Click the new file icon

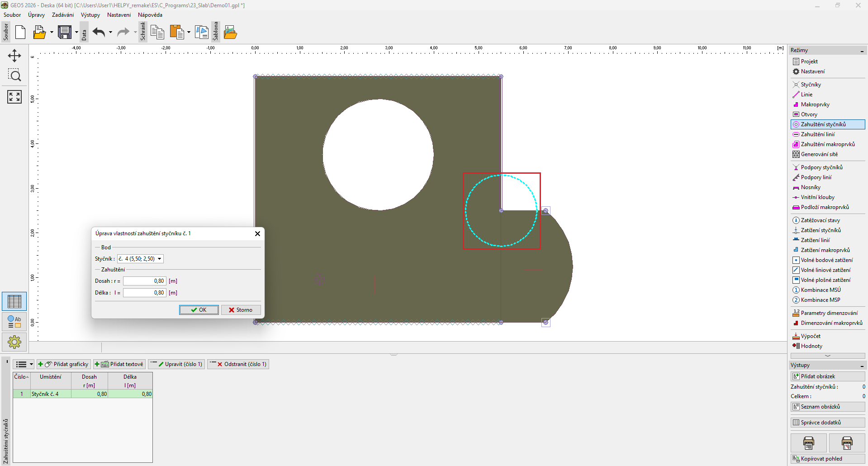(x=20, y=32)
